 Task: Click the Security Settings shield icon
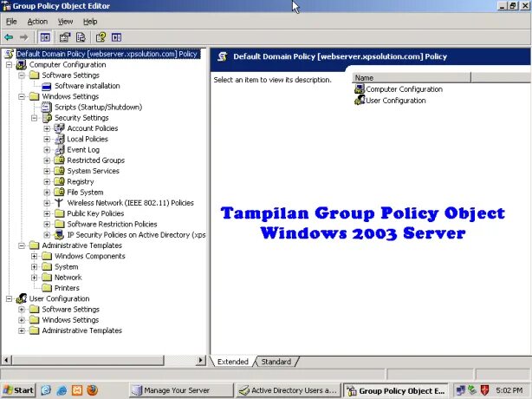click(47, 118)
